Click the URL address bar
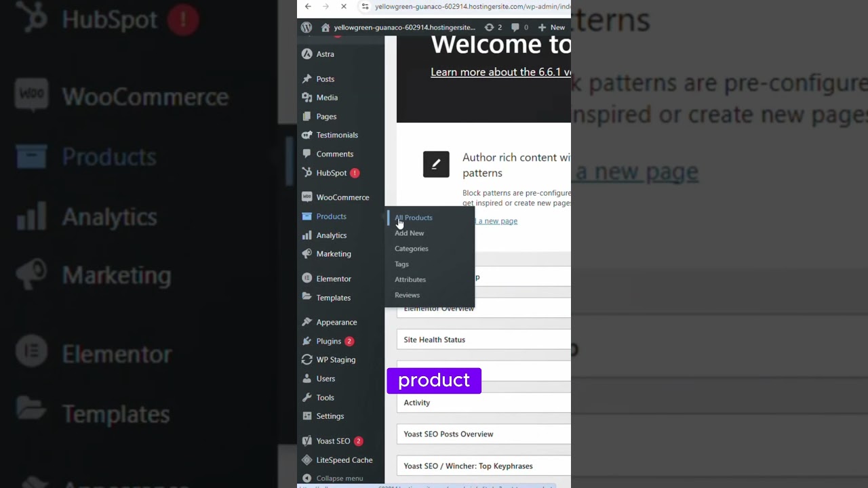 (x=472, y=7)
